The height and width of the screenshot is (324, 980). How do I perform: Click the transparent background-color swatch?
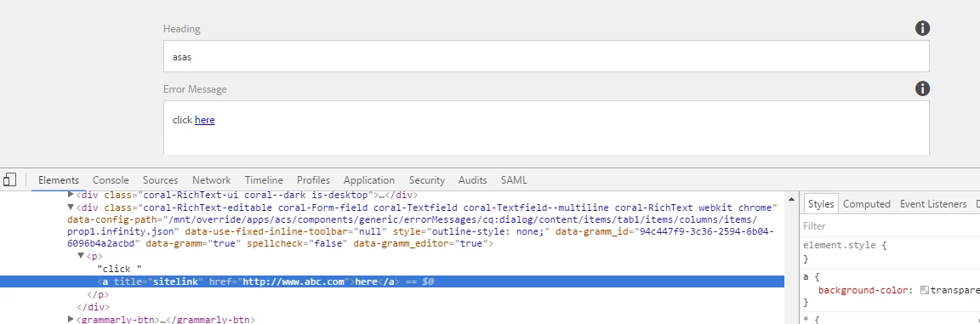[x=925, y=290]
